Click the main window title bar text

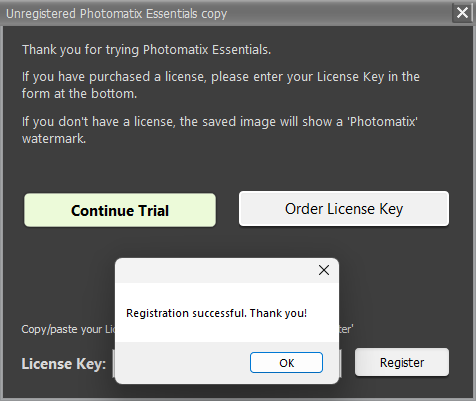point(116,14)
